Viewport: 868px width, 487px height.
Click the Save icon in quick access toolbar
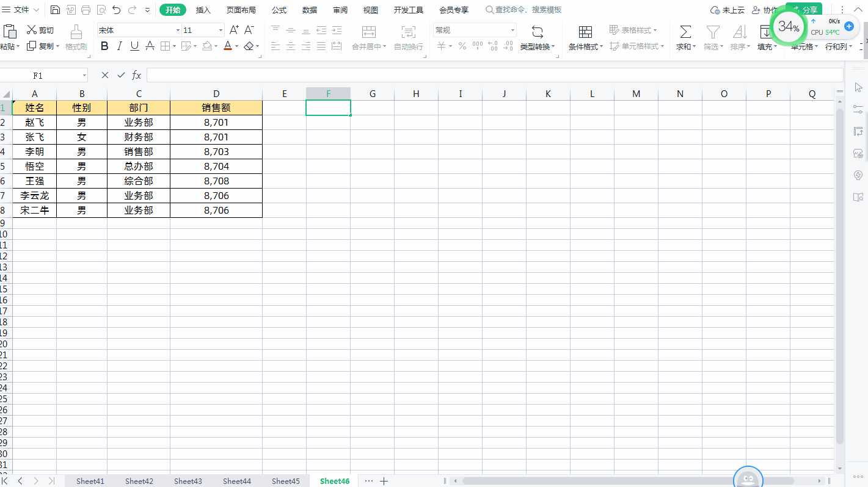pos(55,10)
